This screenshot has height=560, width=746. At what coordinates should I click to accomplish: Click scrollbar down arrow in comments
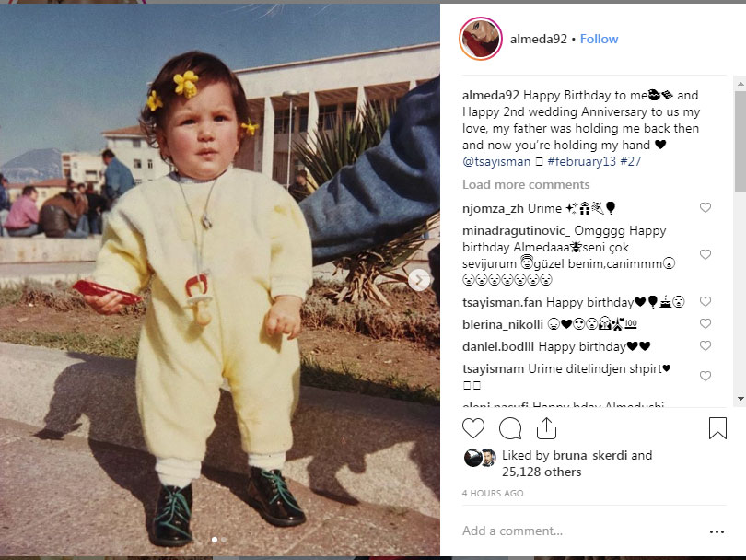pyautogui.click(x=740, y=399)
